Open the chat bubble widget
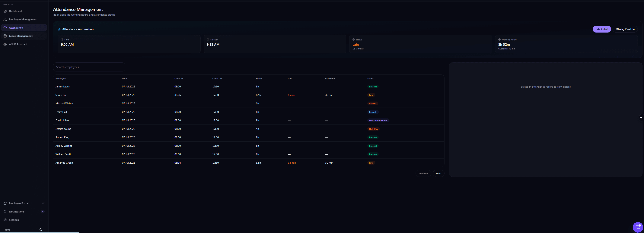 [638, 227]
